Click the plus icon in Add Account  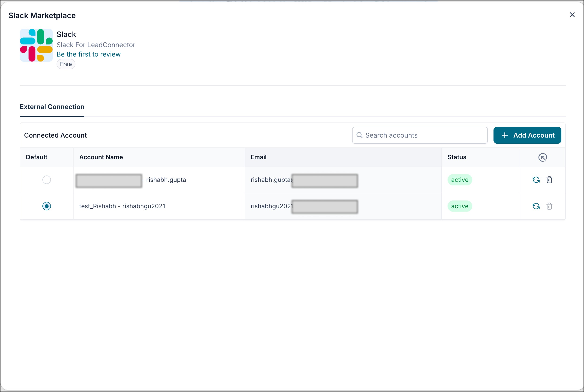[505, 135]
